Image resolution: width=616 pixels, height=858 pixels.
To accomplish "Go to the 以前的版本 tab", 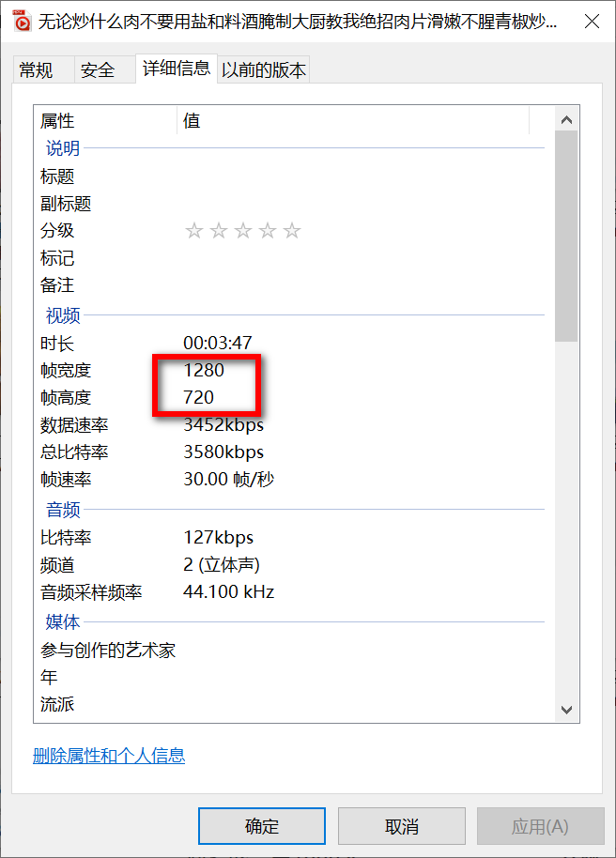I will coord(263,70).
